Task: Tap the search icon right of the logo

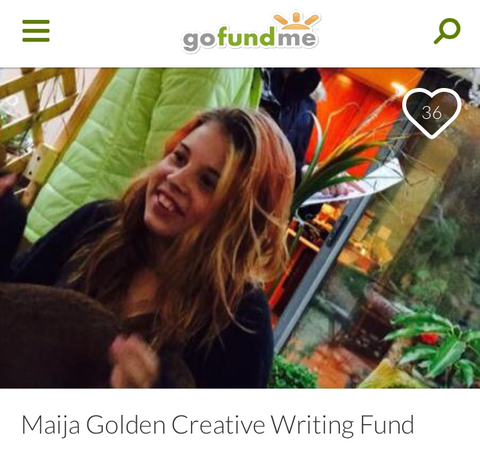Action: point(447,31)
